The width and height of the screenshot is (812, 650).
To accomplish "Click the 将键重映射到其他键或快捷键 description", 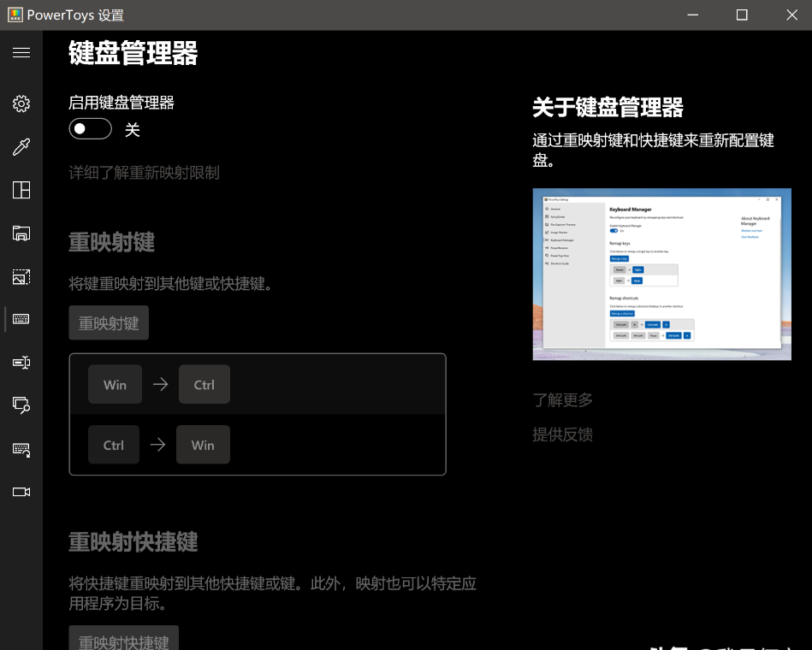I will (x=170, y=284).
